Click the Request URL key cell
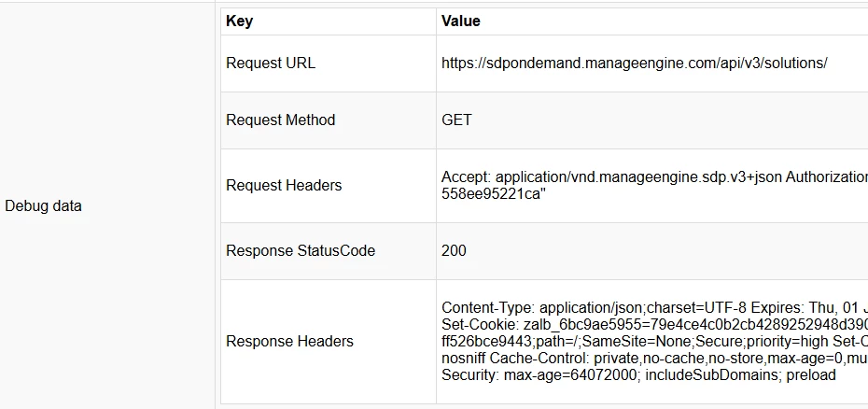This screenshot has height=409, width=868. tap(329, 63)
